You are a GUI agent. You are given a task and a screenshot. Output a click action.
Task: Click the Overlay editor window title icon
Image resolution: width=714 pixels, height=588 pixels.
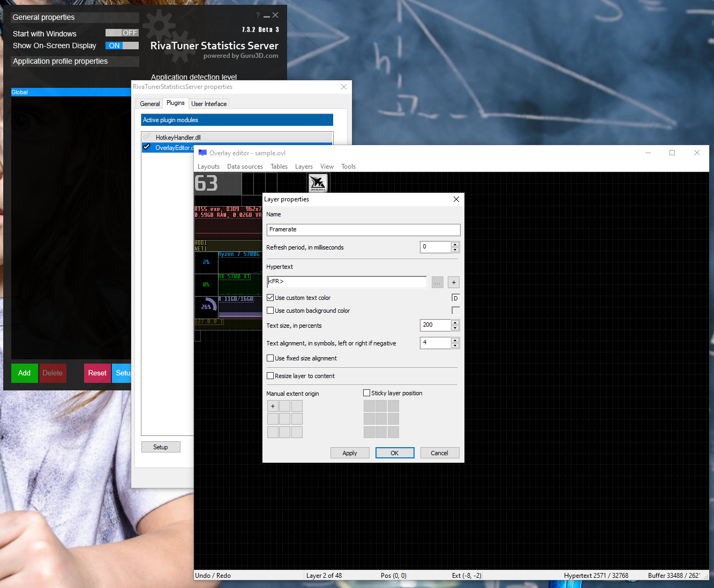202,153
